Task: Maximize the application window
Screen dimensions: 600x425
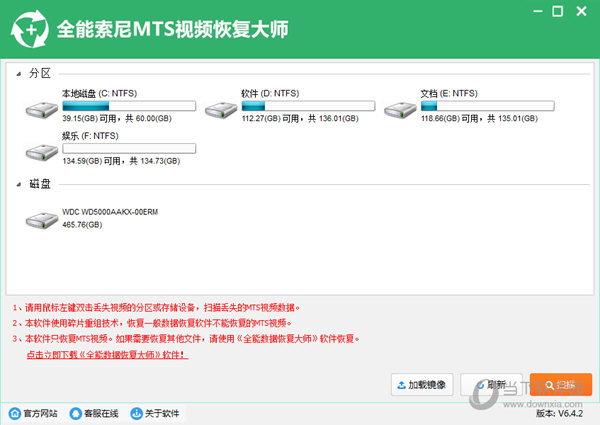Action: pyautogui.click(x=558, y=11)
